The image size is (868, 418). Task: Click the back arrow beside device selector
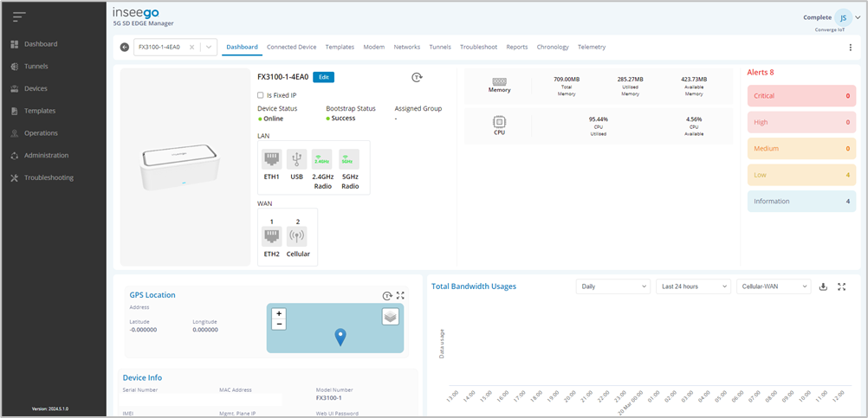point(125,47)
